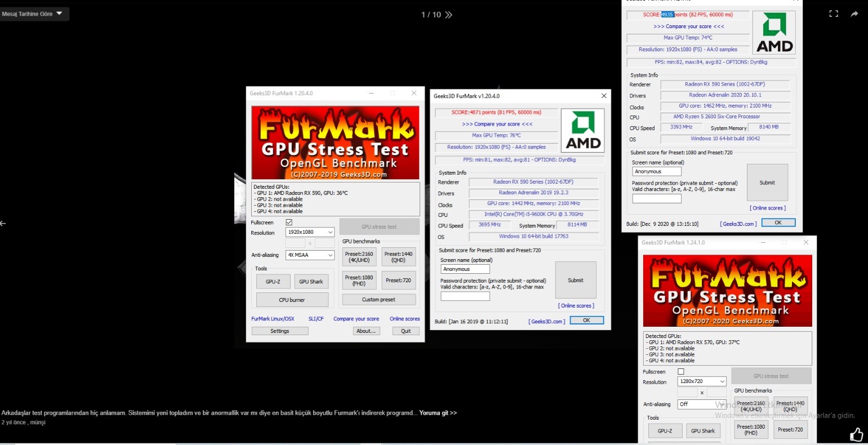Click the FurMark banner dated 2007-2019
Screen dimensions: 868x445
[x=335, y=143]
